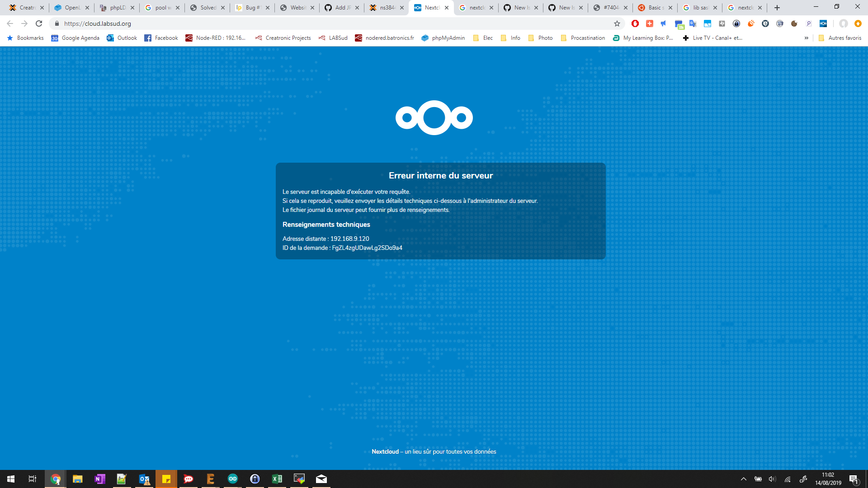Open the cookie extension icon
Viewport: 868px width, 488px height.
[794, 23]
